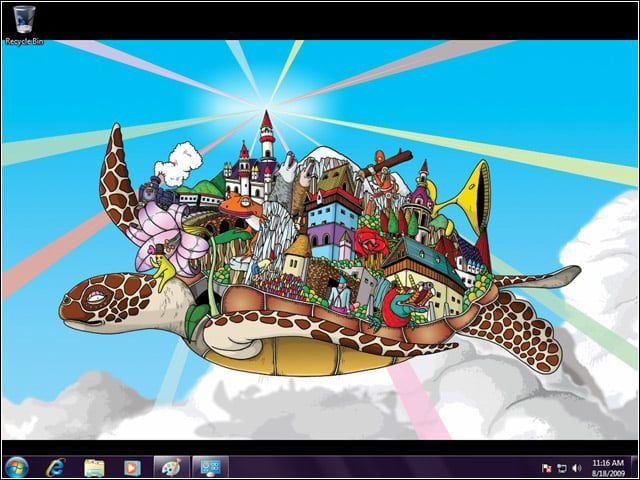This screenshot has height=480, width=640.
Task: Open Windows Media Player from taskbar
Action: 132,468
